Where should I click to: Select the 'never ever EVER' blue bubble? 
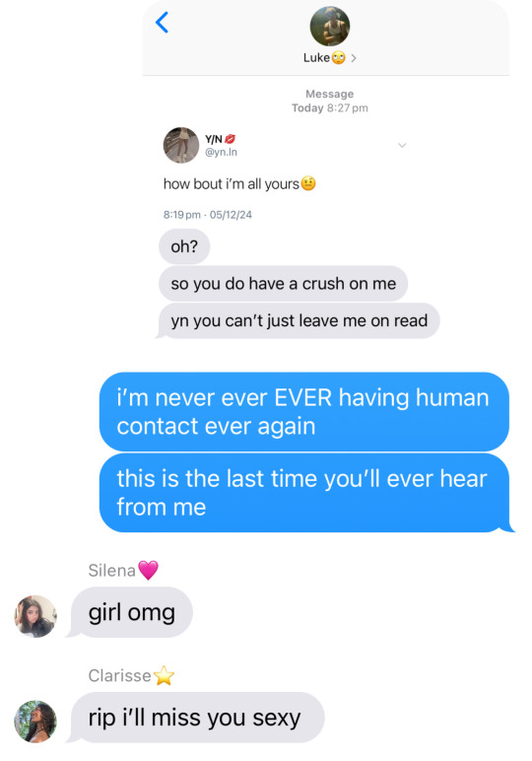(x=304, y=412)
